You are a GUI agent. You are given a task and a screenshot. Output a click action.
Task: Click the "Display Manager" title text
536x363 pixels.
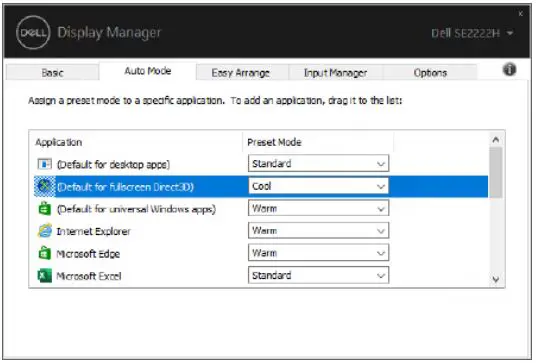(109, 32)
